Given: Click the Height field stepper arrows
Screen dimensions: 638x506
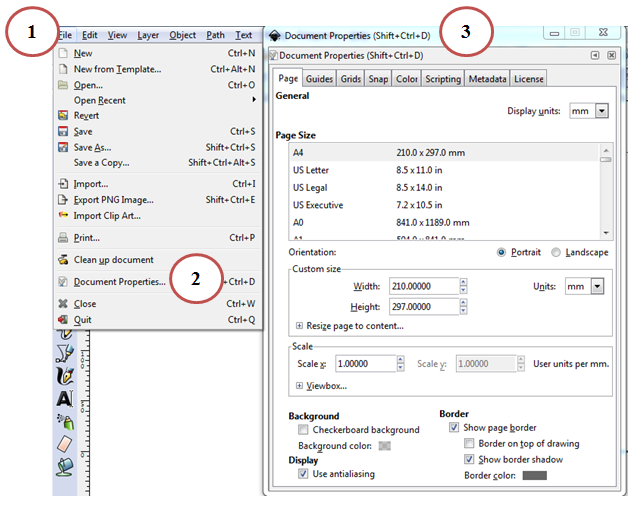Looking at the screenshot, I should point(463,307).
